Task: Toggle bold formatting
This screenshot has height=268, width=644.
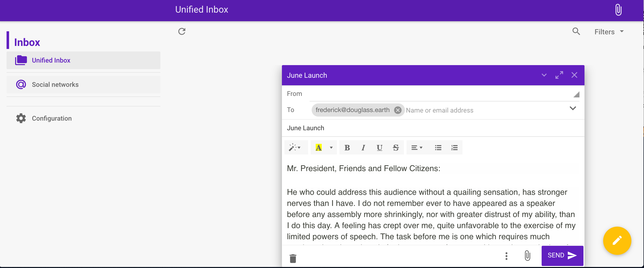Action: click(x=347, y=148)
